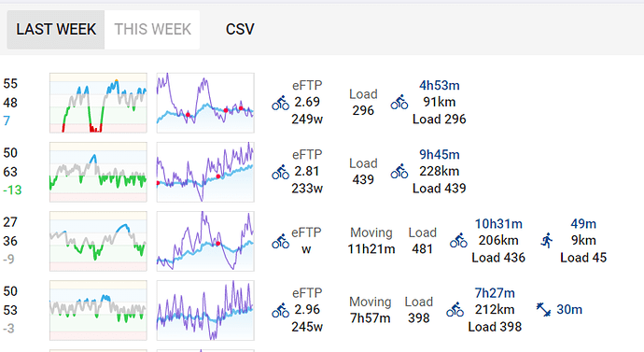The image size is (644, 352).
Task: Click the cycling icon next to 10h31m ride
Action: (x=458, y=241)
